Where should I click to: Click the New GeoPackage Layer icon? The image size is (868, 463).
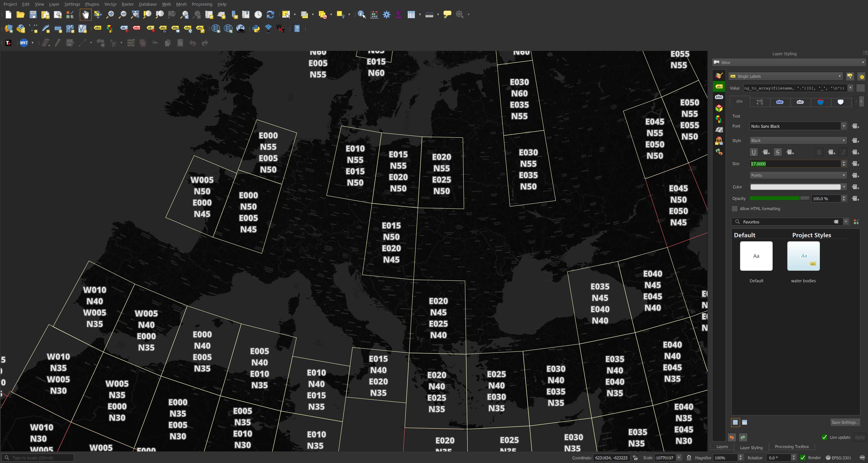tap(21, 29)
